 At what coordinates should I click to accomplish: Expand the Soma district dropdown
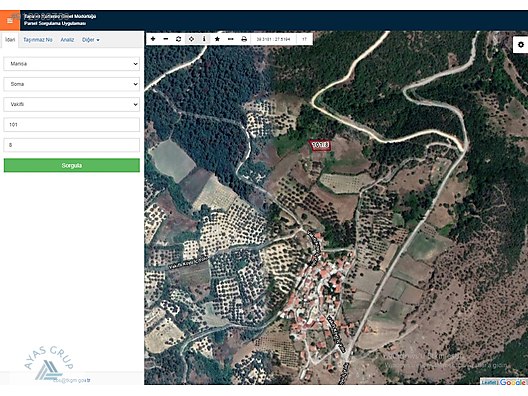point(71,84)
